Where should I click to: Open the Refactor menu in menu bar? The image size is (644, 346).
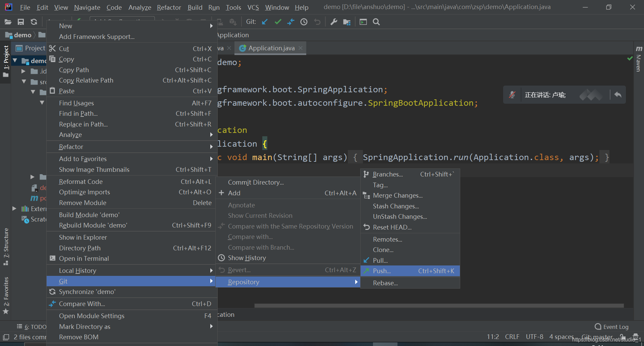coord(169,7)
